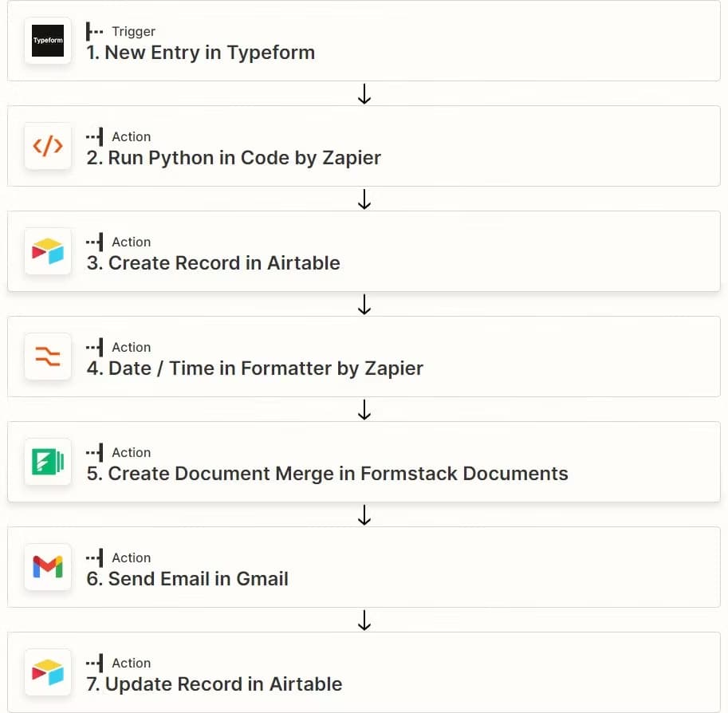Click the arrow between steps 1 and 2
Viewport: 728px width, 713px height.
[364, 94]
